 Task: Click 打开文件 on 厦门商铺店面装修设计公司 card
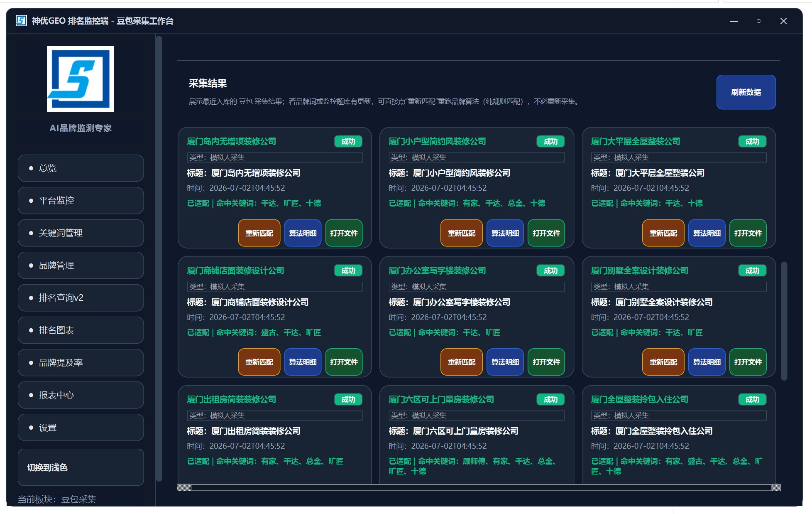click(344, 362)
